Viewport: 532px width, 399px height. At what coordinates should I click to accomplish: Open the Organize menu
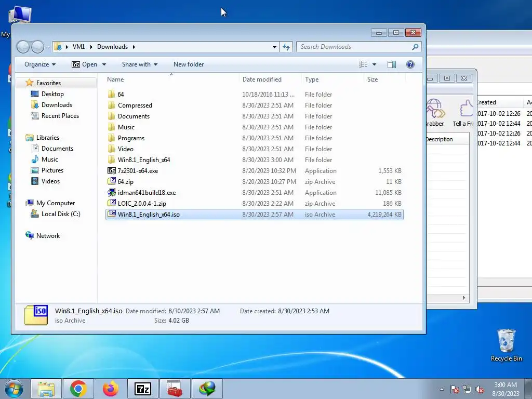pyautogui.click(x=40, y=64)
